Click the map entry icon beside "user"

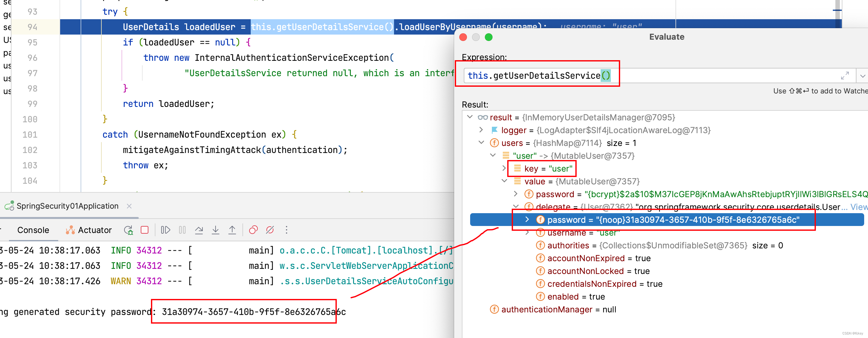506,156
